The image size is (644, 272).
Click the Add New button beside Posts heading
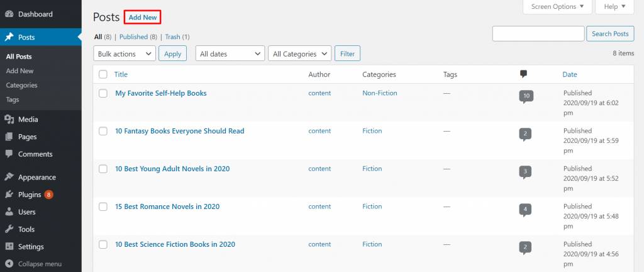click(142, 18)
